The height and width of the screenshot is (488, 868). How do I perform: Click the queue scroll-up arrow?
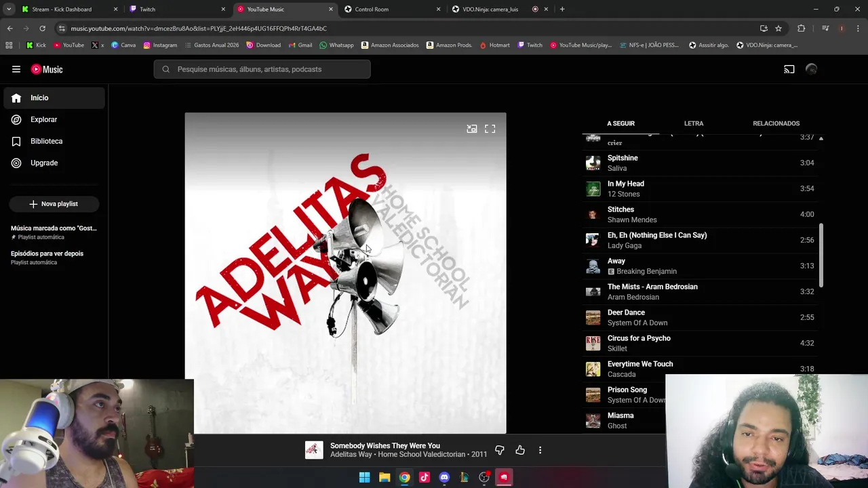821,138
